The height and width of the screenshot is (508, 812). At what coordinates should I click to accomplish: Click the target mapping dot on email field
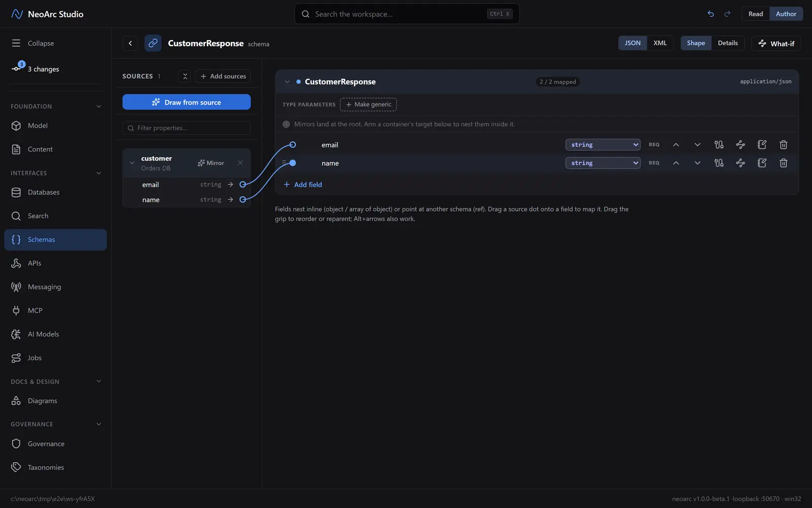click(x=293, y=145)
